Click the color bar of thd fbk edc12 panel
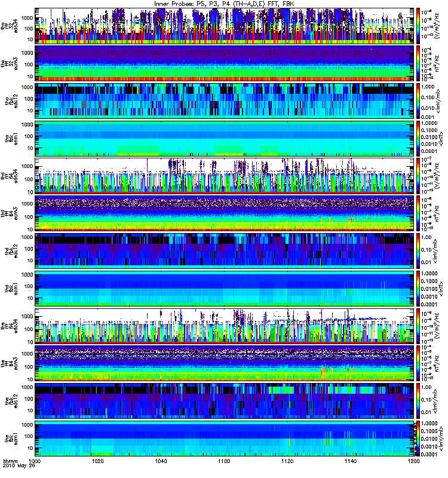This screenshot has width=448, height=478. tap(418, 250)
